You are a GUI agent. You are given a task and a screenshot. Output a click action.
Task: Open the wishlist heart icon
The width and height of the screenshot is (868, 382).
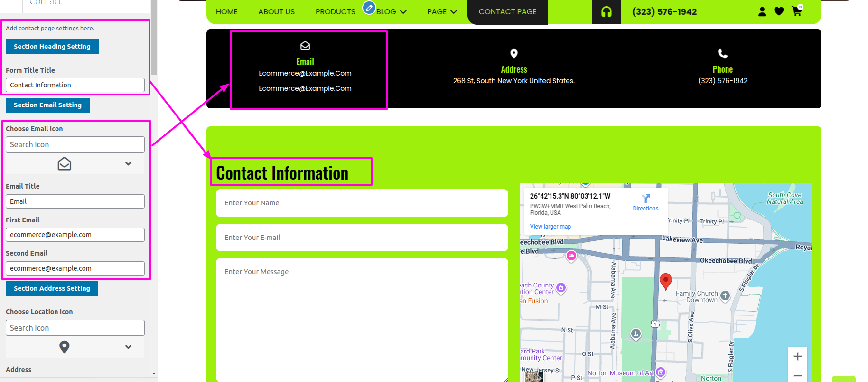pos(779,11)
